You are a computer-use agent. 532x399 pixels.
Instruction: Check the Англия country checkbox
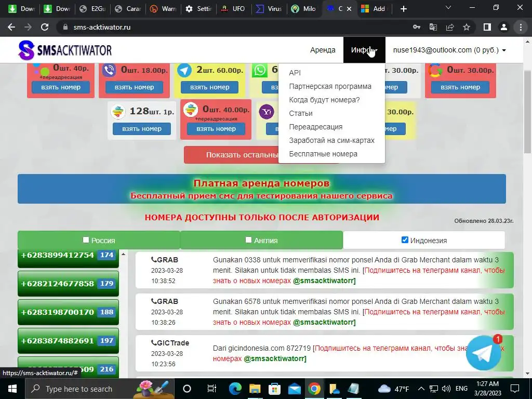point(249,240)
